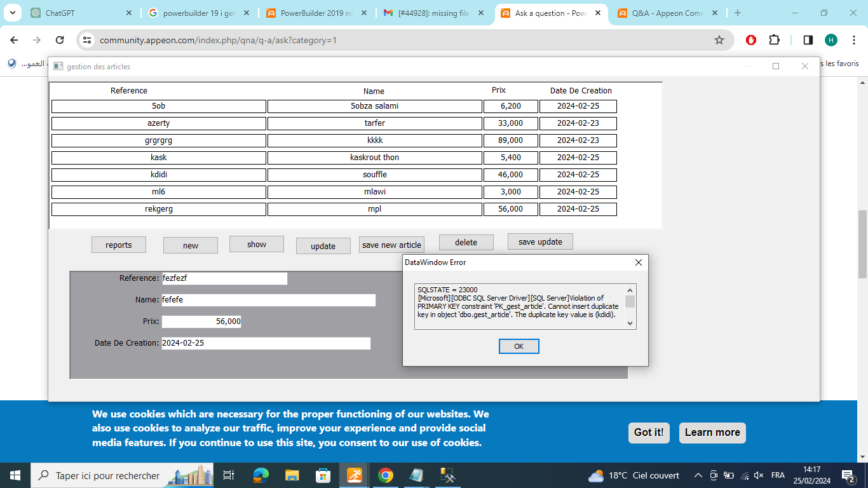Screen dimensions: 868x488
Task: Close the DataWindow Error dialog
Action: (x=639, y=262)
